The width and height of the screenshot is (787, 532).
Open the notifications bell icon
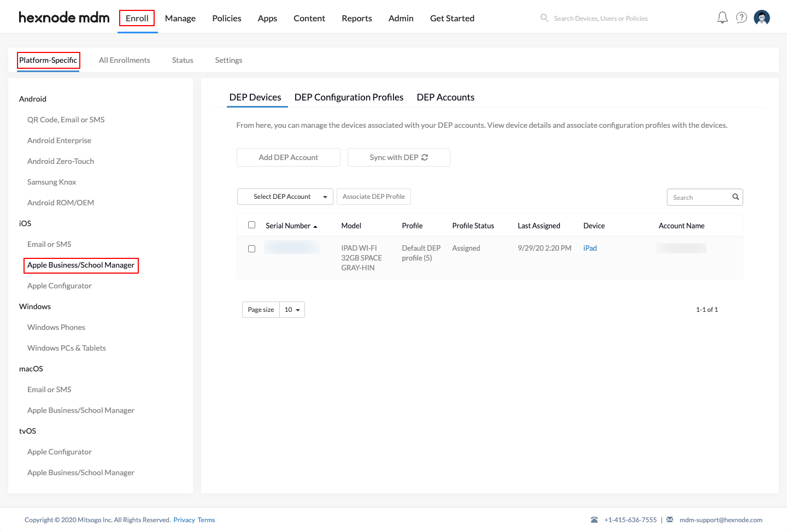coord(723,18)
